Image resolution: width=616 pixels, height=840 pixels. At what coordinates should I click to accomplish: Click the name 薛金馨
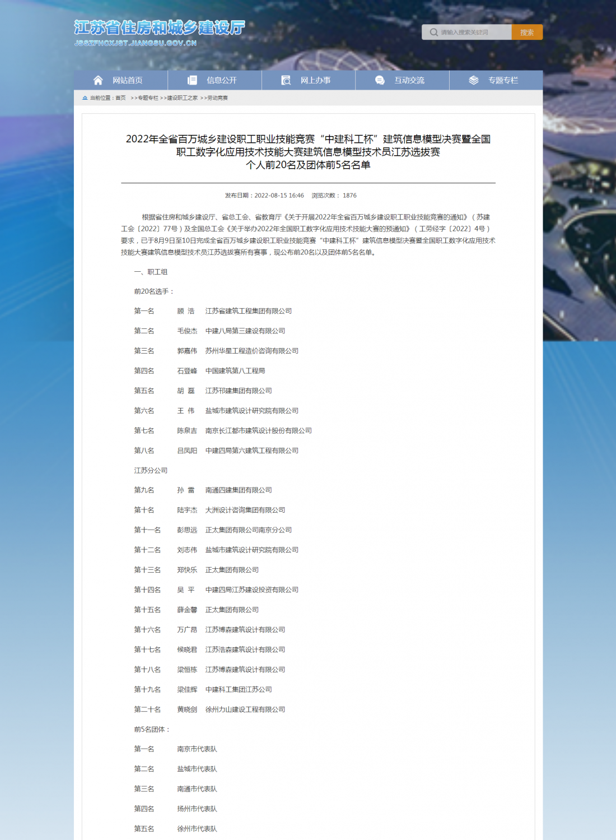187,610
